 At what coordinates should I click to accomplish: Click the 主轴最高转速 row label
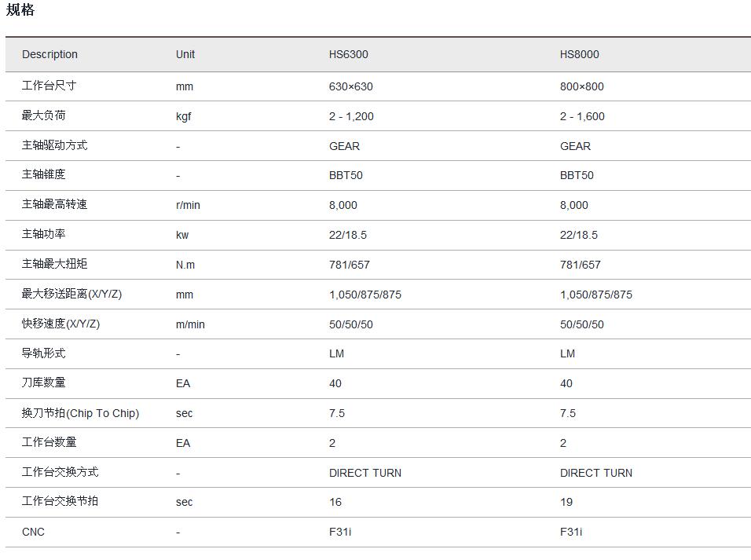tap(54, 204)
